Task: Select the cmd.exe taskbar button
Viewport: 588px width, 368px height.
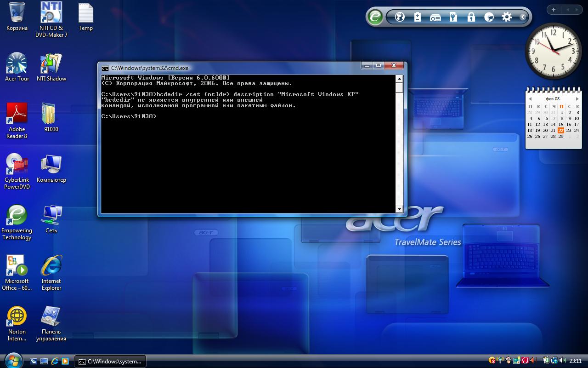Action: (110, 362)
